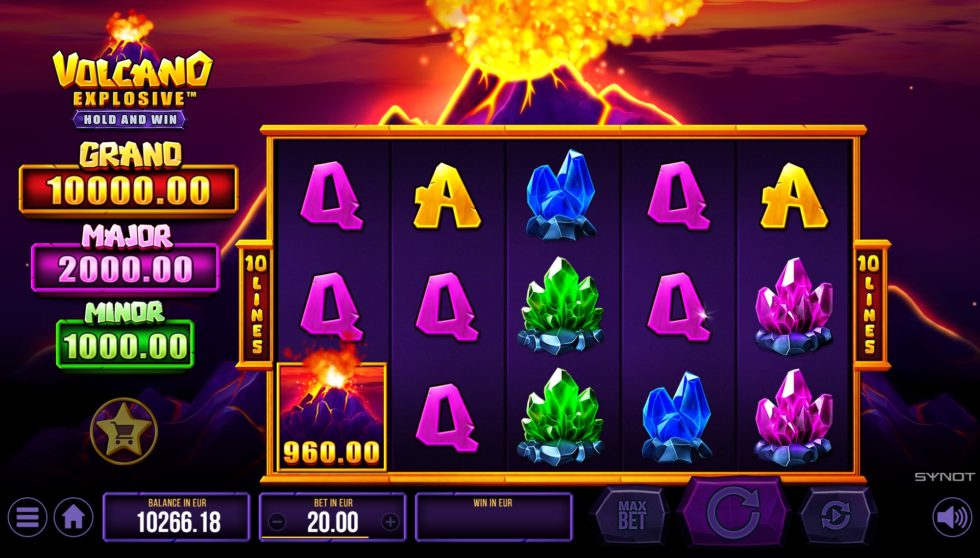This screenshot has width=980, height=558.
Task: Open the hamburger menu
Action: [x=28, y=517]
